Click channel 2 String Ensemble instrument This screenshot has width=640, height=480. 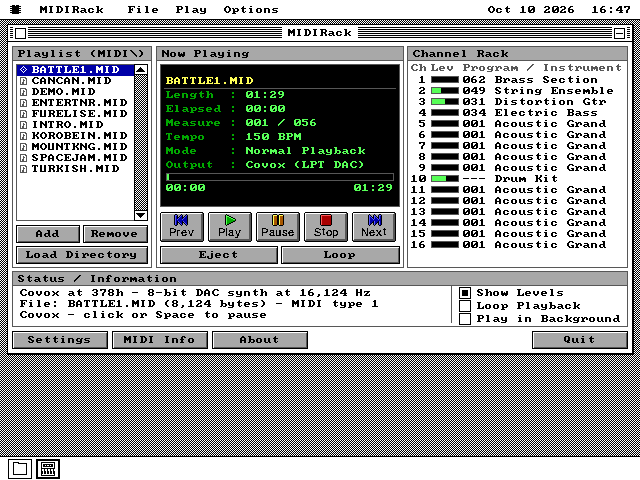tap(554, 91)
